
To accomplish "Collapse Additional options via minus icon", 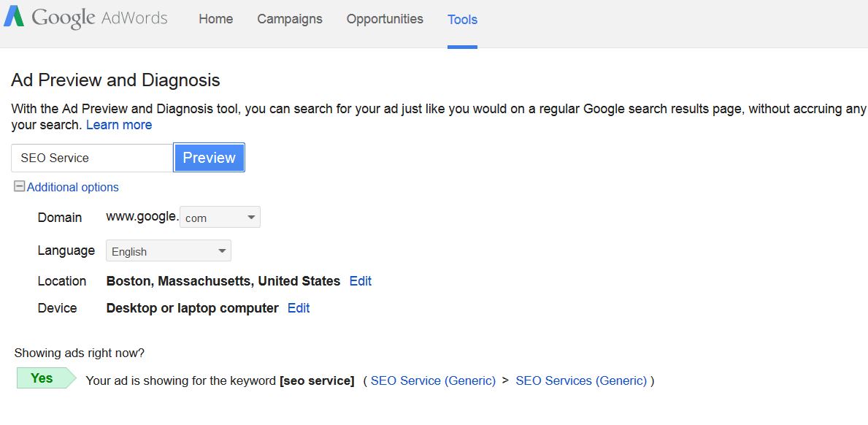I will tap(20, 186).
